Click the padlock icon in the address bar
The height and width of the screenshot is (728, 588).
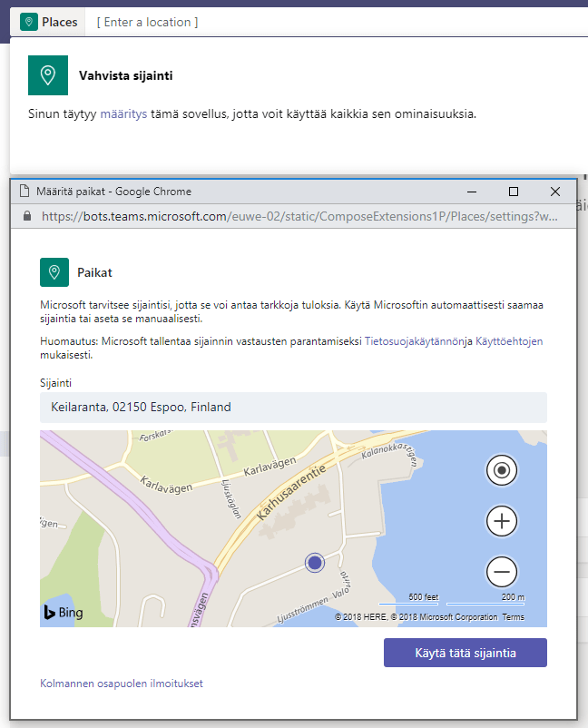click(25, 217)
